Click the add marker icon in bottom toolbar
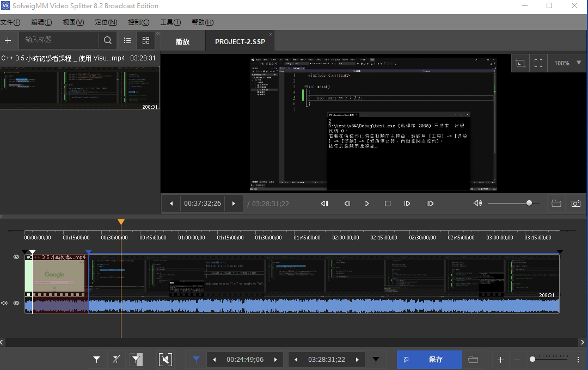The height and width of the screenshot is (370, 588). pos(96,359)
